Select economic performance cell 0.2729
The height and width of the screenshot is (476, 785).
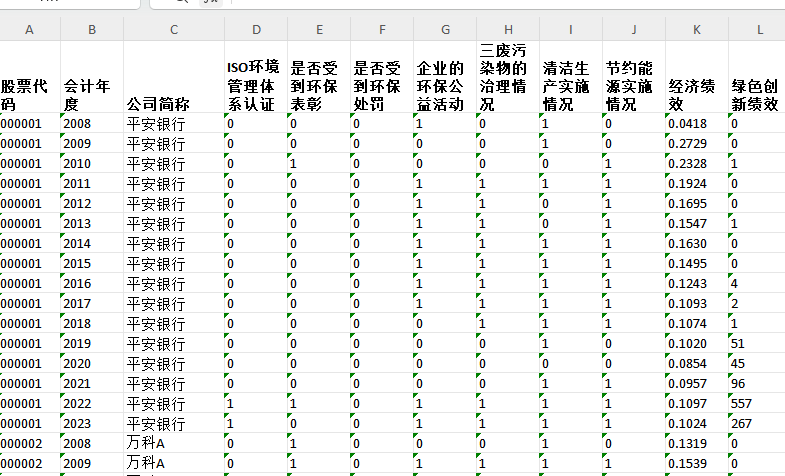[697, 143]
